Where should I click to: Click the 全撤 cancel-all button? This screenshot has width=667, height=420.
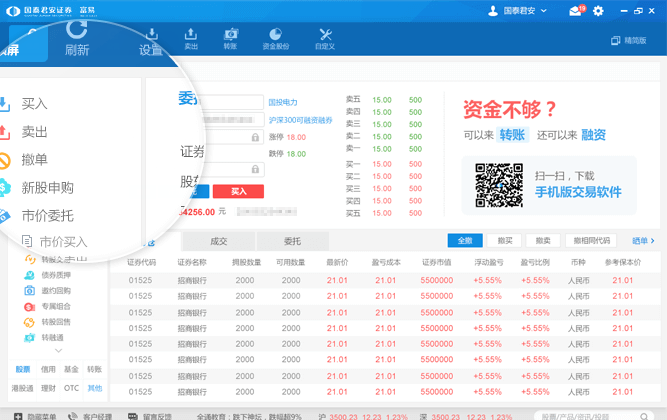pos(465,240)
